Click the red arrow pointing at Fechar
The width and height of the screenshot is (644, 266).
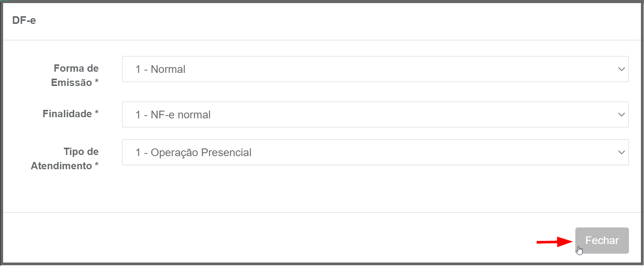point(554,242)
